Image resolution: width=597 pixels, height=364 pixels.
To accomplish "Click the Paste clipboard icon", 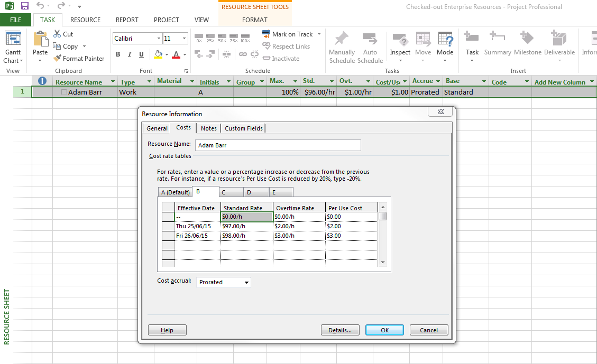I will tap(40, 40).
